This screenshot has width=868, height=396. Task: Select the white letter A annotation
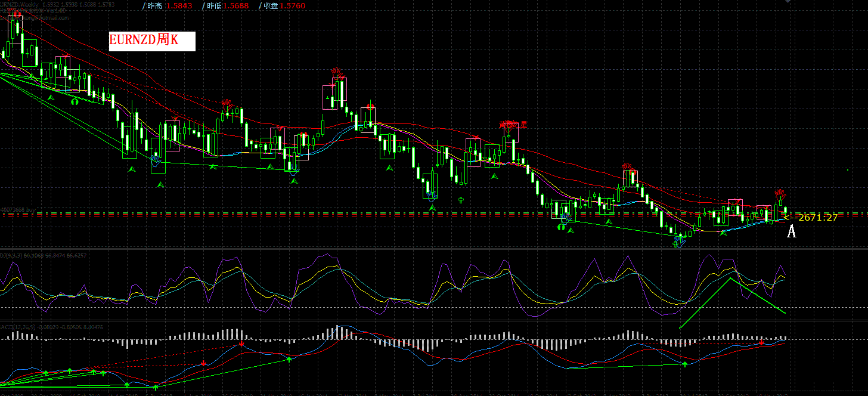791,231
